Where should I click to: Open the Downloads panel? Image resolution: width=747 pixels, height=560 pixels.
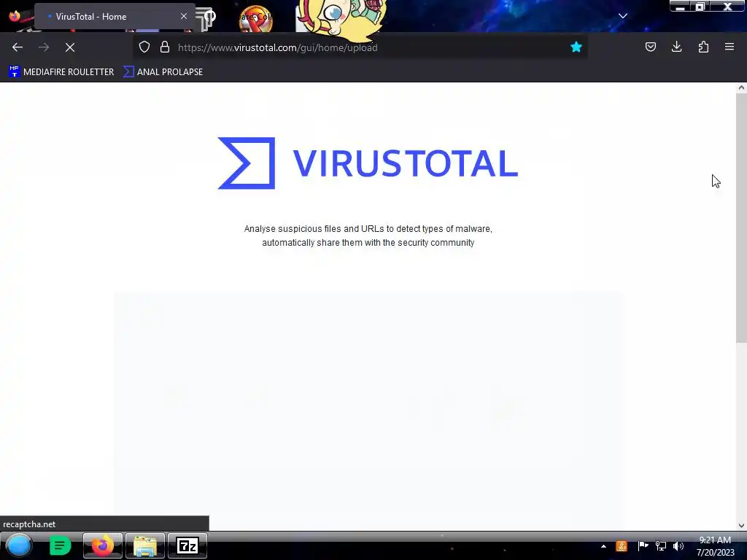coord(676,47)
